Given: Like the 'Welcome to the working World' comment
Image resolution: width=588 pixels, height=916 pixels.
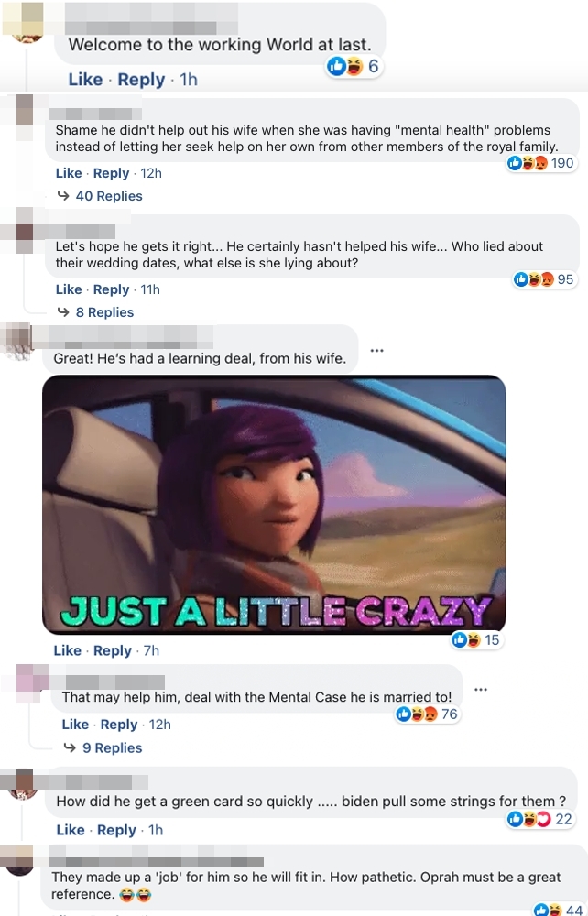Looking at the screenshot, I should [x=85, y=80].
